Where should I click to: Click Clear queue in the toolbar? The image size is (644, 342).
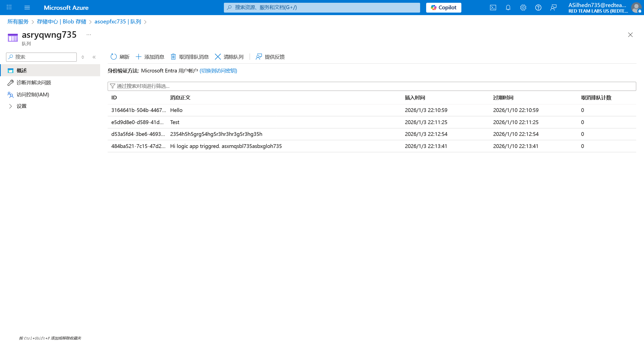click(229, 57)
